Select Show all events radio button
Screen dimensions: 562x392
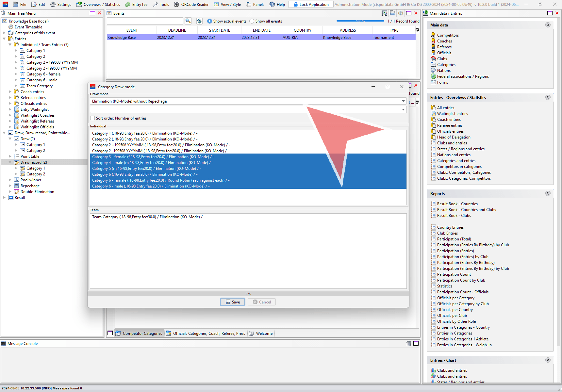[252, 21]
